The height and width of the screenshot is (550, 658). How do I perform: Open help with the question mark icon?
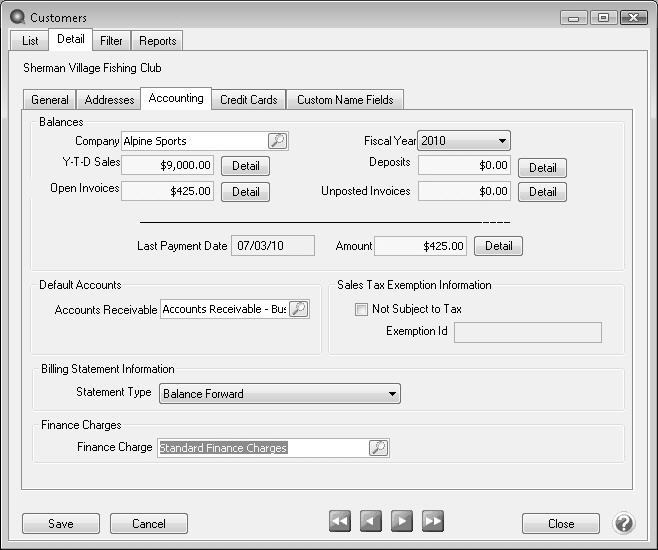(x=623, y=523)
